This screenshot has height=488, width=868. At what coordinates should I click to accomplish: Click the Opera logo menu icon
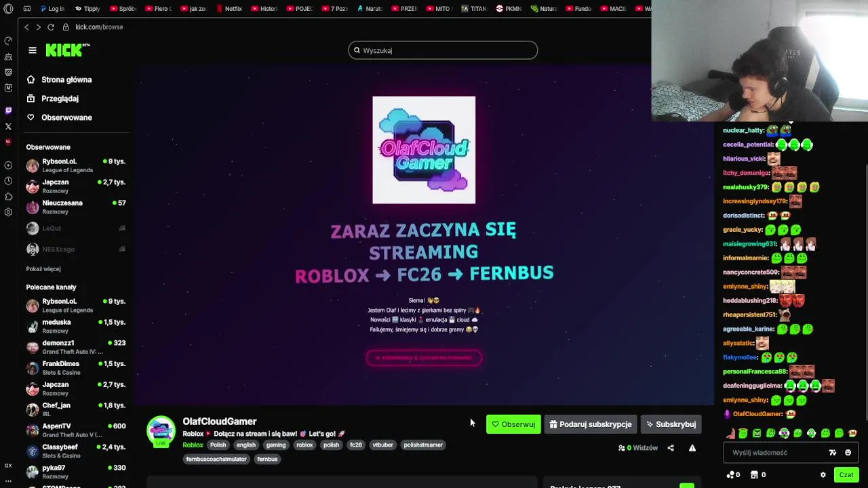(8, 9)
